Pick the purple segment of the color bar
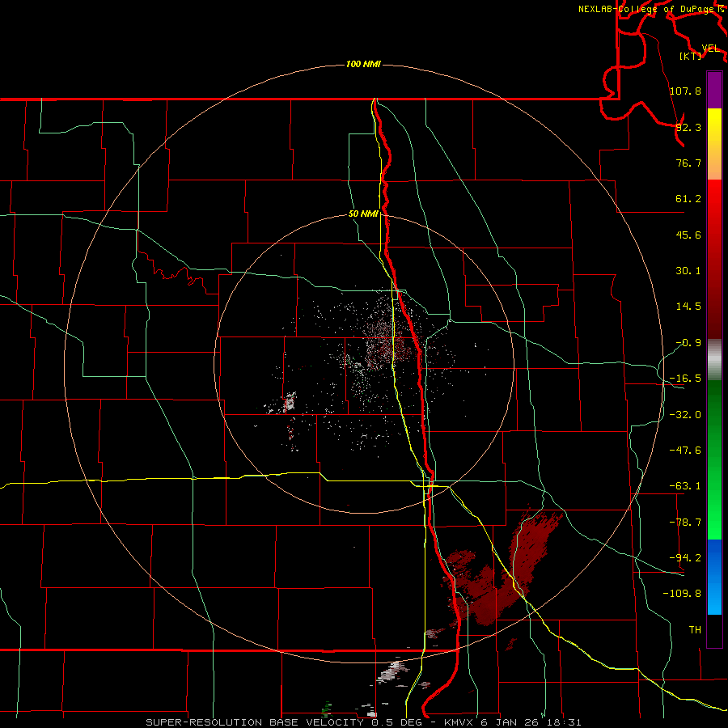The height and width of the screenshot is (728, 728). [714, 90]
